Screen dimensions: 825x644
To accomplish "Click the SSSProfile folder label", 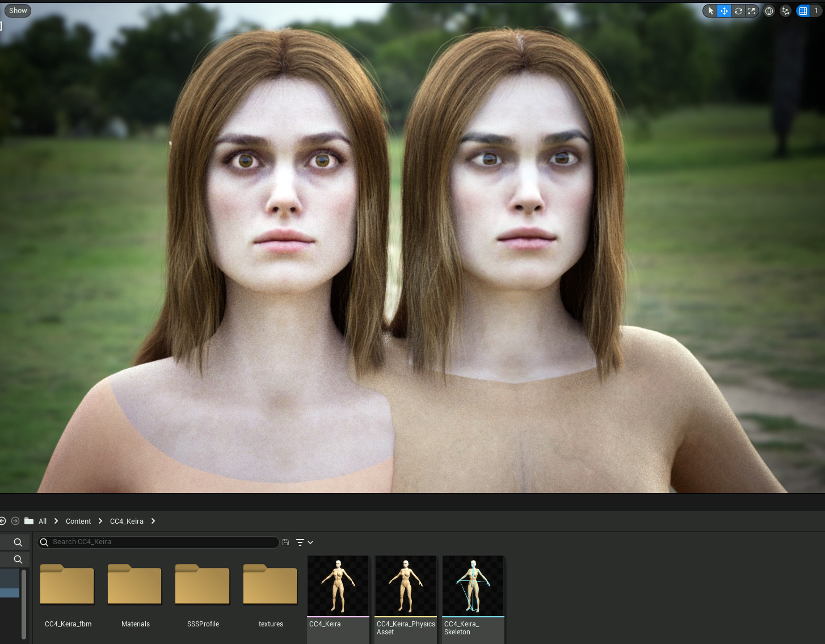I will pos(203,624).
